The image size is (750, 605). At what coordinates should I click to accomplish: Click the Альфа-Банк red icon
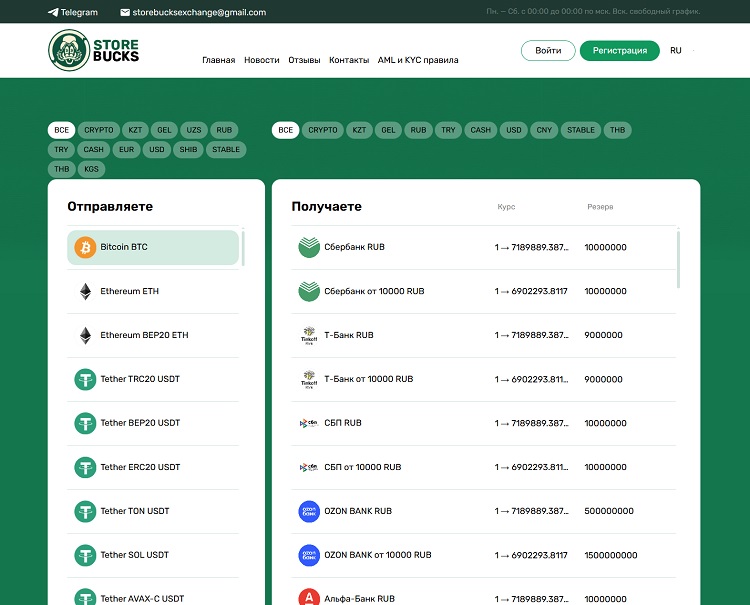click(x=308, y=598)
